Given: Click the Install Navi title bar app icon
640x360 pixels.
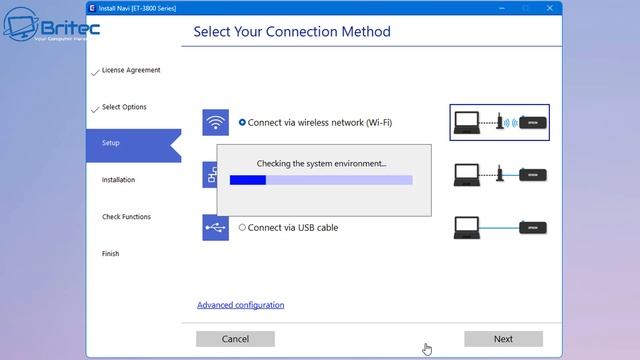Looking at the screenshot, I should [x=92, y=8].
